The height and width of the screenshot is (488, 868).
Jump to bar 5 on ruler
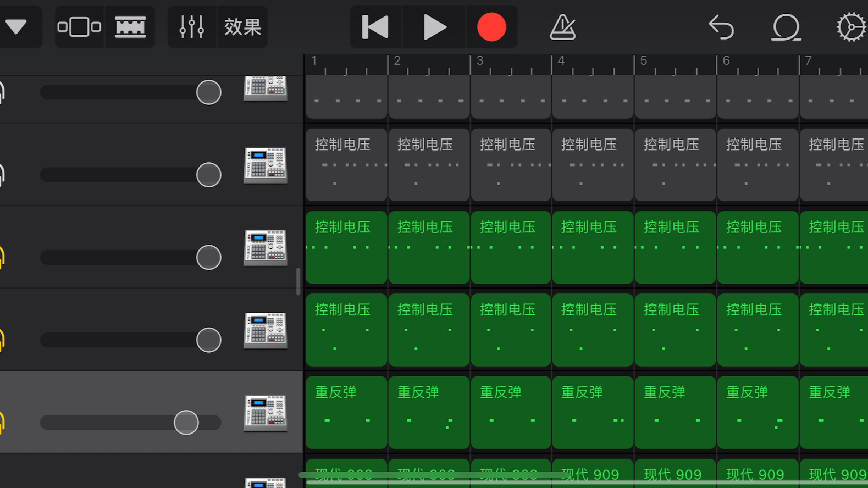(x=644, y=60)
